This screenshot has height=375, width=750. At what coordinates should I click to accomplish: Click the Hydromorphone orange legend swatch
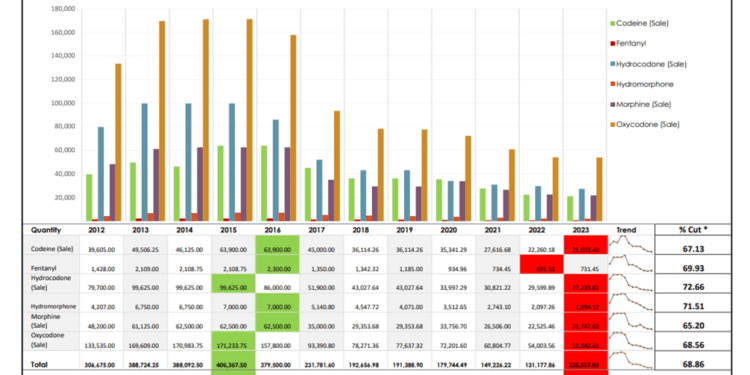click(x=613, y=84)
